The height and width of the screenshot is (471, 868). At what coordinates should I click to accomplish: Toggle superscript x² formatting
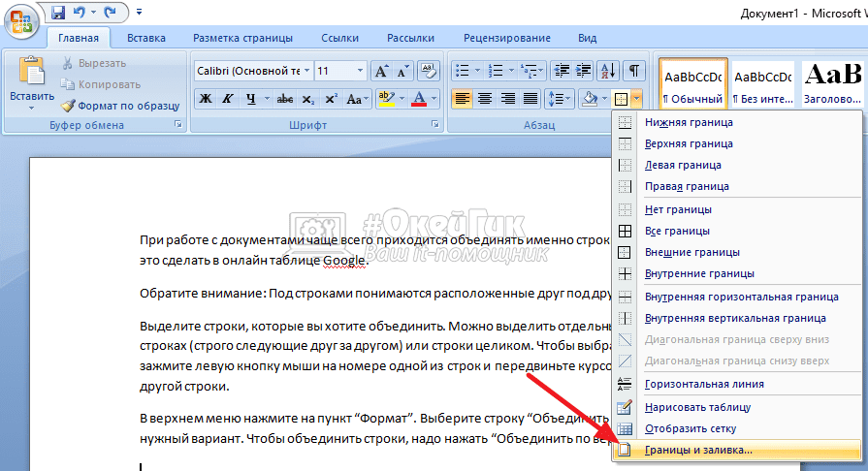[331, 99]
